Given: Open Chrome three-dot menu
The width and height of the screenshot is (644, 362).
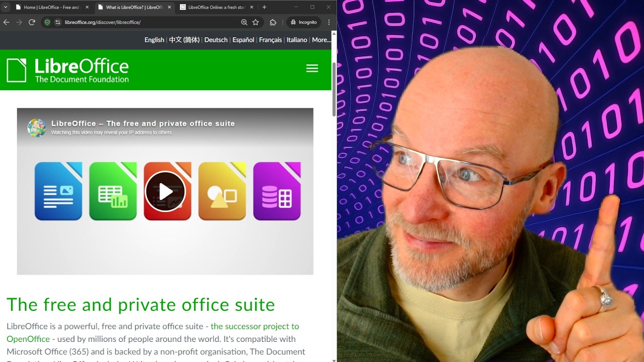Looking at the screenshot, I should (x=329, y=22).
